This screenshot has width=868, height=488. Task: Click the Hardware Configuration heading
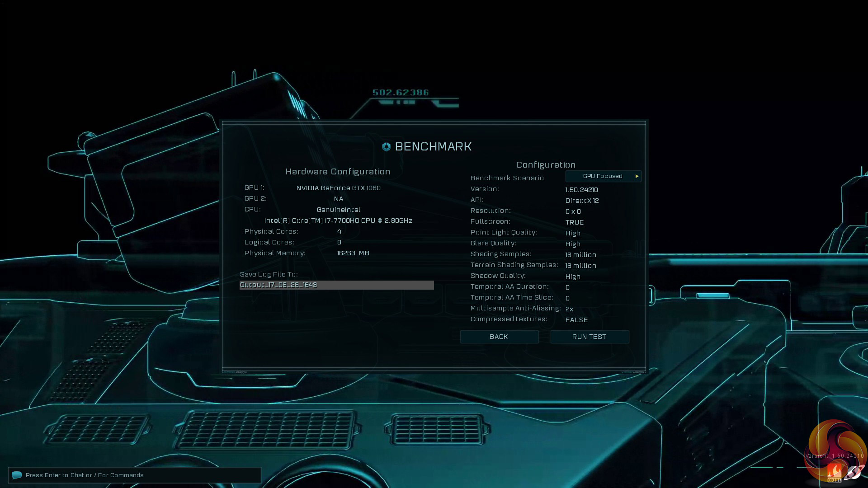[x=338, y=172]
